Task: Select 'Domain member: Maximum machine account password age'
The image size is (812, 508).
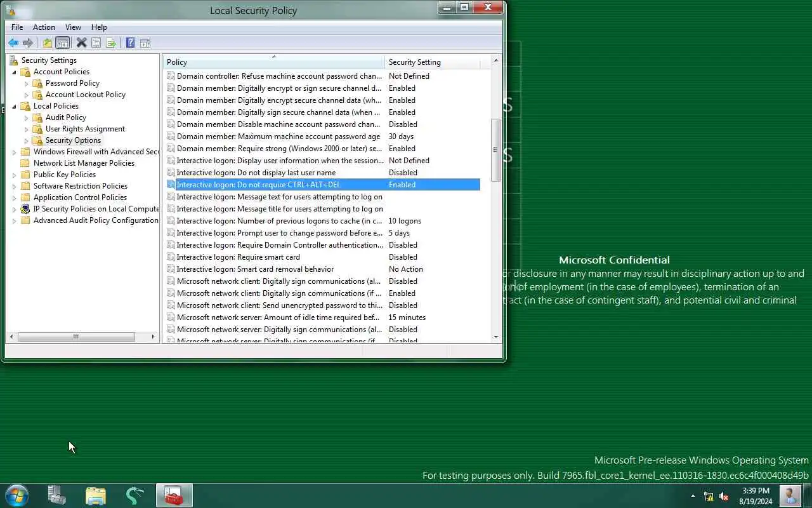Action: [x=323, y=137]
